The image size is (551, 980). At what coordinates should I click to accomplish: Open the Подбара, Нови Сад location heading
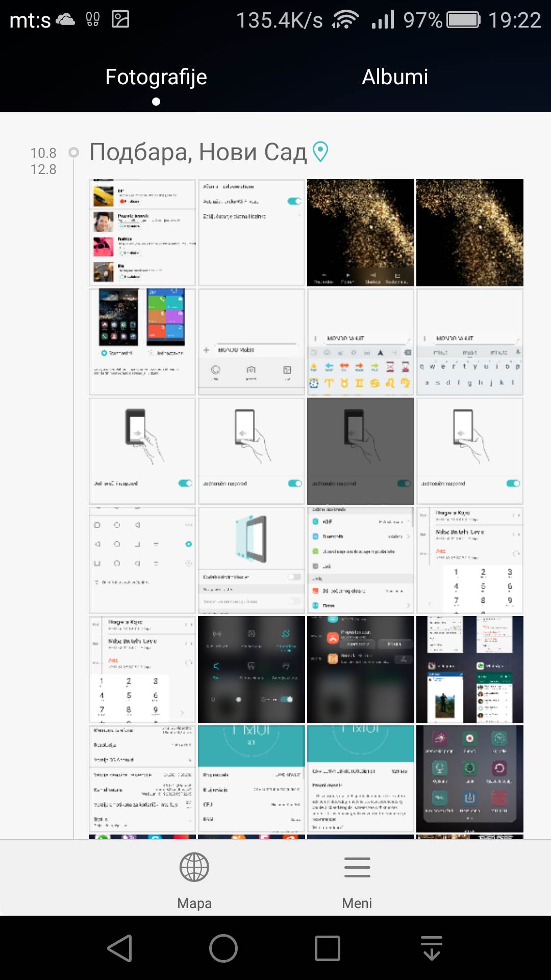point(198,152)
